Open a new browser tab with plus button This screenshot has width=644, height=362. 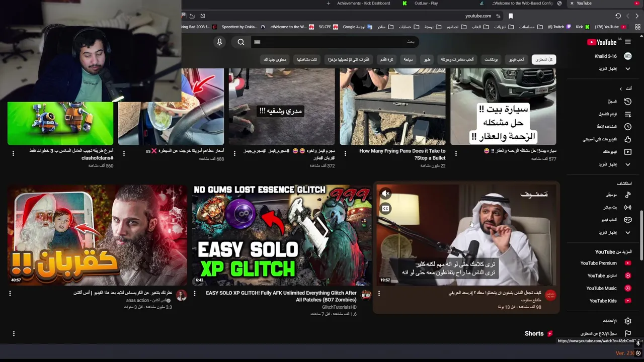tap(329, 4)
